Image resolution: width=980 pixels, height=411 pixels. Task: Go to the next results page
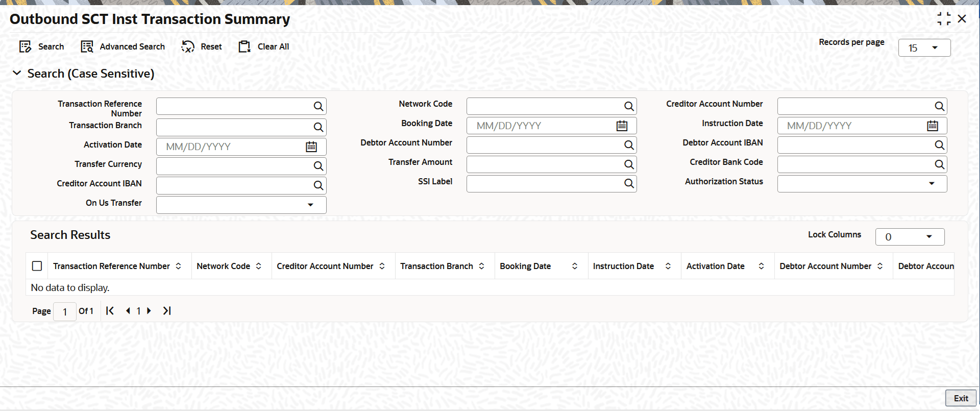click(x=149, y=310)
